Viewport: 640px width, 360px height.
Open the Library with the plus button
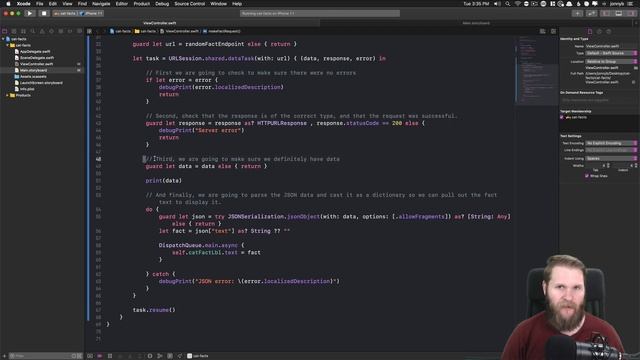[577, 13]
